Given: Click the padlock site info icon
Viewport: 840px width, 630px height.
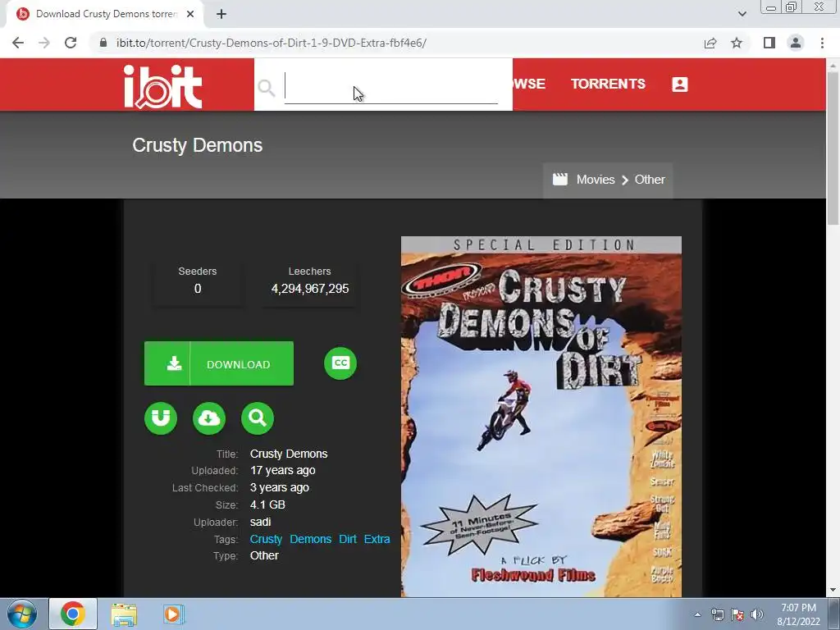Looking at the screenshot, I should [103, 43].
